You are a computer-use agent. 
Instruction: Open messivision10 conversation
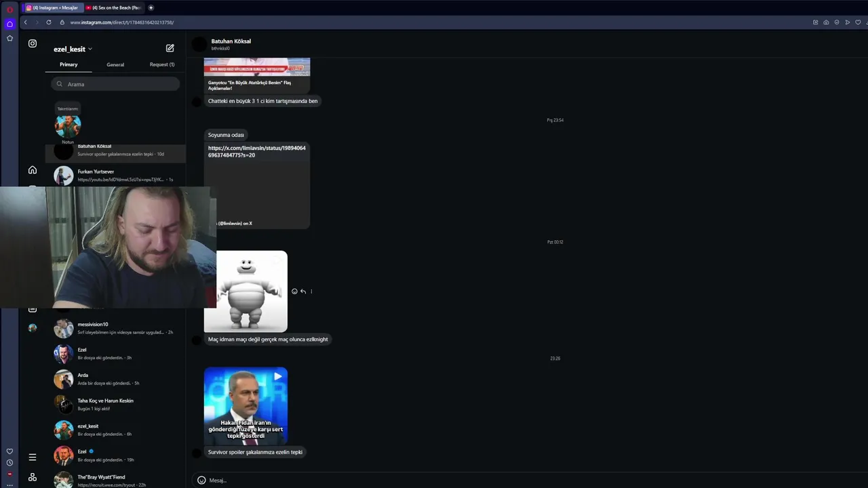point(115,328)
